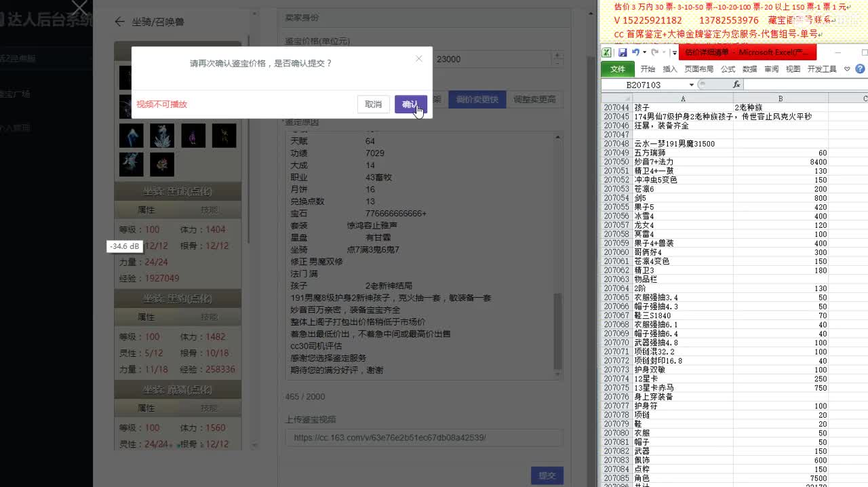Click the Excel ribbon minimize heart-shaped icon
Viewport: 868px width, 487px height.
pos(847,69)
